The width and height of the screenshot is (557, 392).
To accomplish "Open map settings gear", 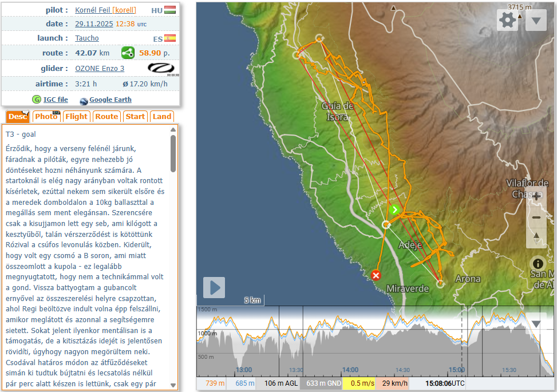I will click(507, 21).
